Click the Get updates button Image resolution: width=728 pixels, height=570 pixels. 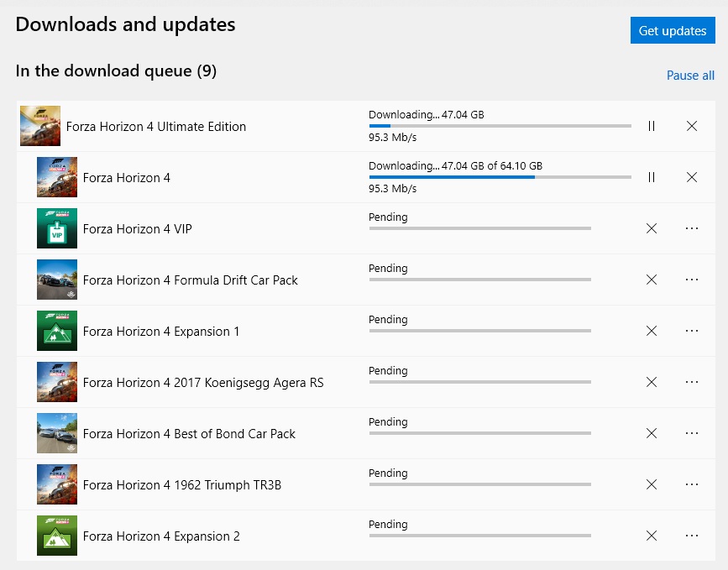pos(673,31)
